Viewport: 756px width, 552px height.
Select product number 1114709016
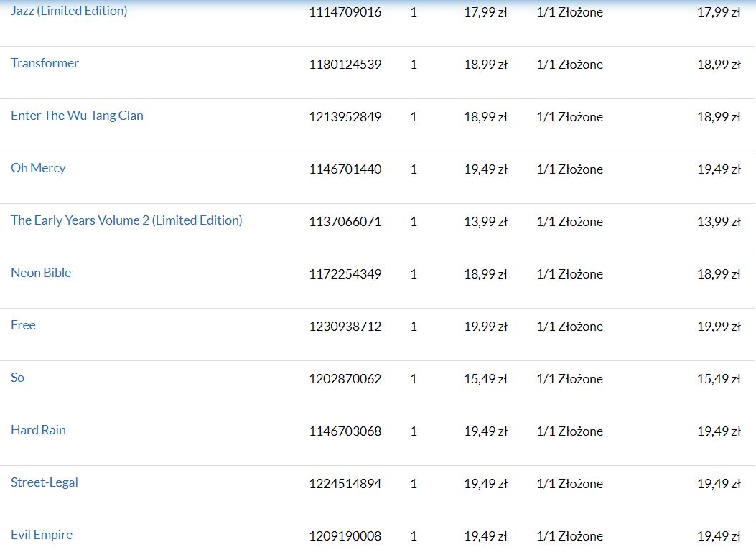tap(345, 12)
